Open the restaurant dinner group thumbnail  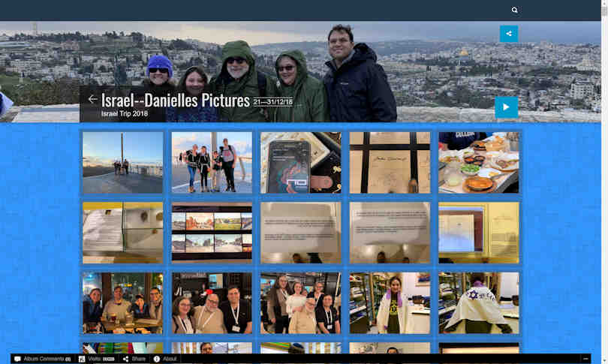[x=122, y=302]
